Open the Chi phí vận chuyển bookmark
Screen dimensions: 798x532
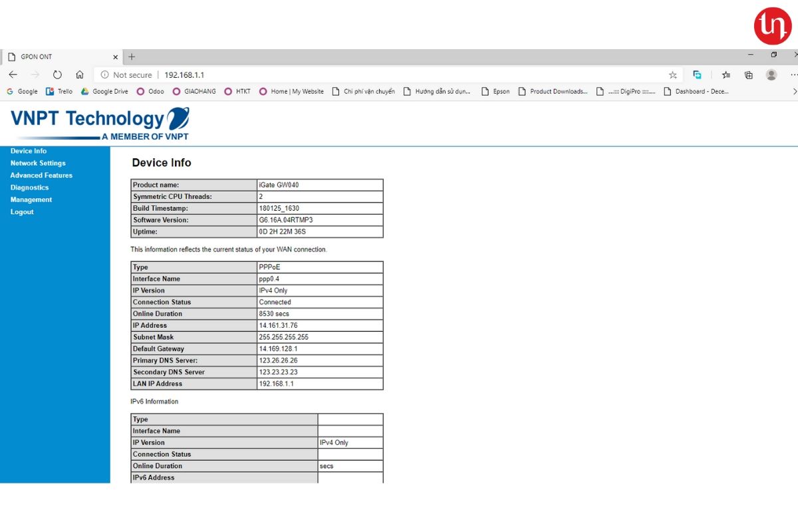pyautogui.click(x=363, y=92)
